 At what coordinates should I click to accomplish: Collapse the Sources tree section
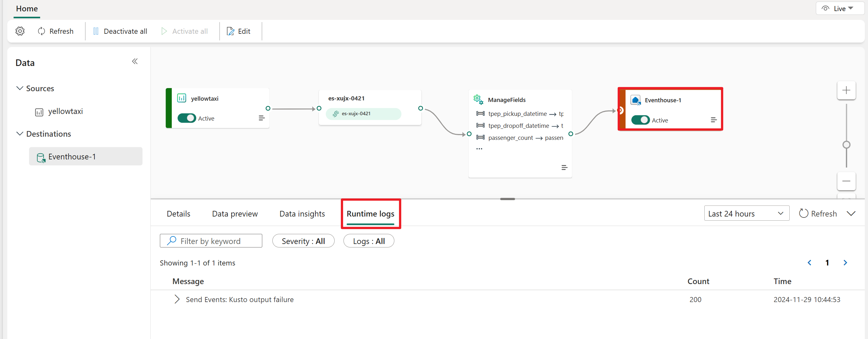[x=20, y=88]
